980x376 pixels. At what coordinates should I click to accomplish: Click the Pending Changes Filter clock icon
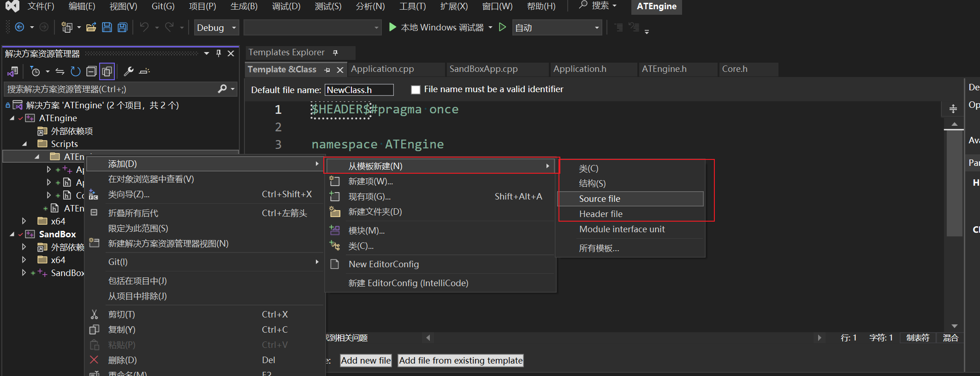click(35, 71)
